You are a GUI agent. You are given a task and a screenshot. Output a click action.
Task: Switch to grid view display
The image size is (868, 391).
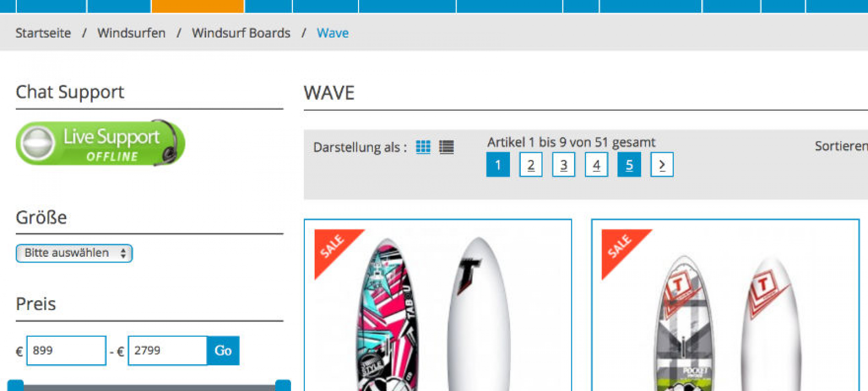coord(423,147)
